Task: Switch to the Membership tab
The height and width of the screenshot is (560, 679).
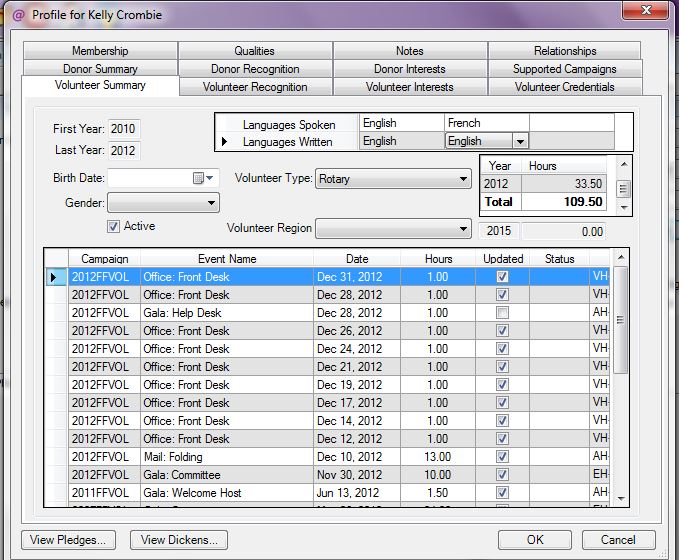Action: tap(100, 51)
